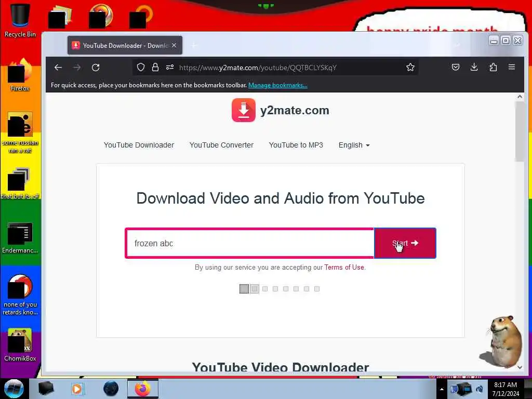
Task: Click the Start button
Action: (x=405, y=243)
